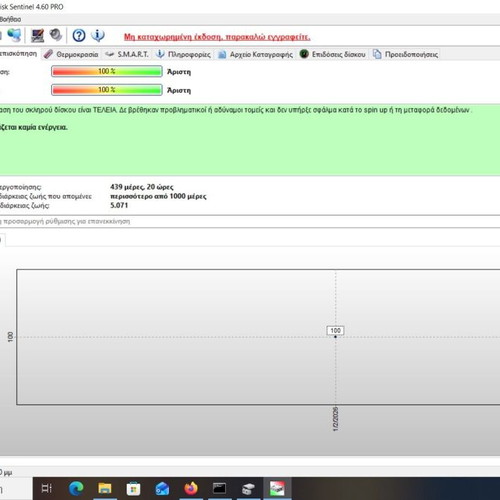Open Task View on the taskbar
Image resolution: width=500 pixels, height=500 pixels.
(x=47, y=489)
